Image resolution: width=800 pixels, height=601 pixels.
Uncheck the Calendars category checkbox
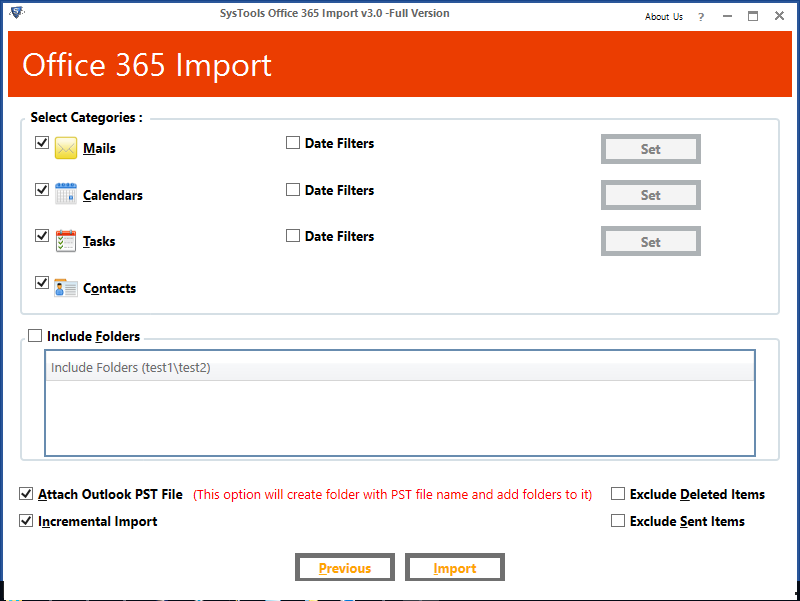coord(42,189)
